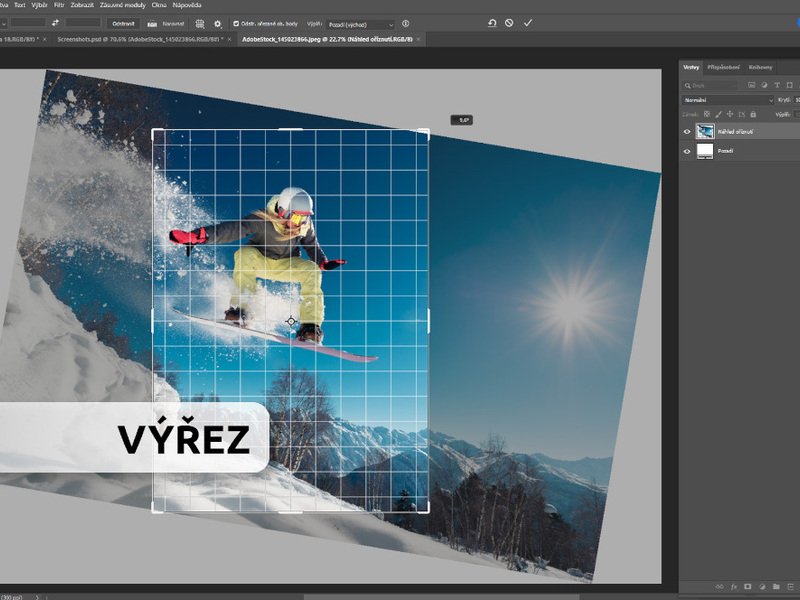Image resolution: width=800 pixels, height=600 pixels.
Task: Click the crop box bottom-left corner handle
Action: pyautogui.click(x=155, y=510)
